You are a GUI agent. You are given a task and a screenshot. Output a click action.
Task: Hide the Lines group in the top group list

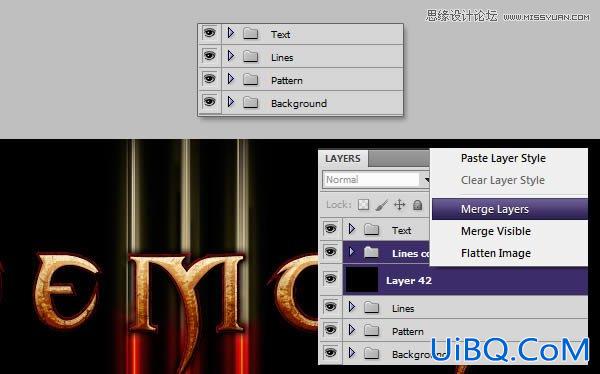tap(209, 56)
